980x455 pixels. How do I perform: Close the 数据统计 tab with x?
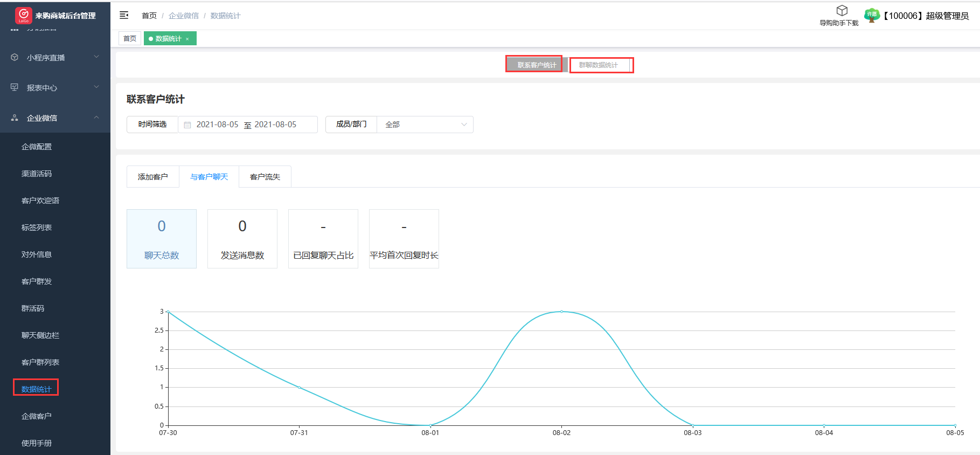click(187, 39)
